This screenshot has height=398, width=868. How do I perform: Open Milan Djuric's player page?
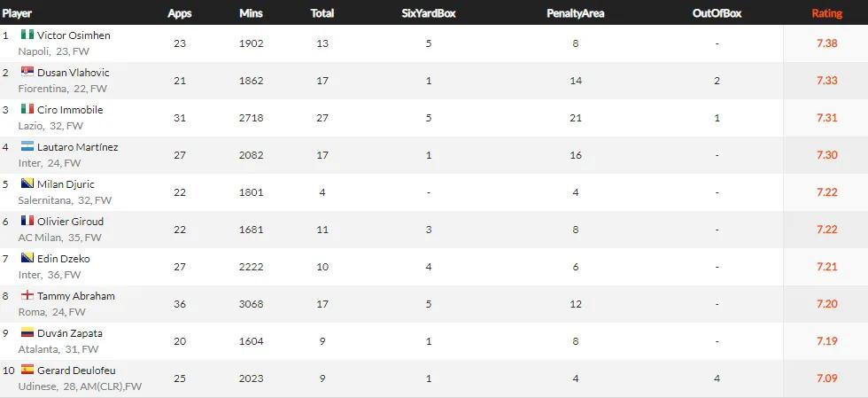[66, 184]
